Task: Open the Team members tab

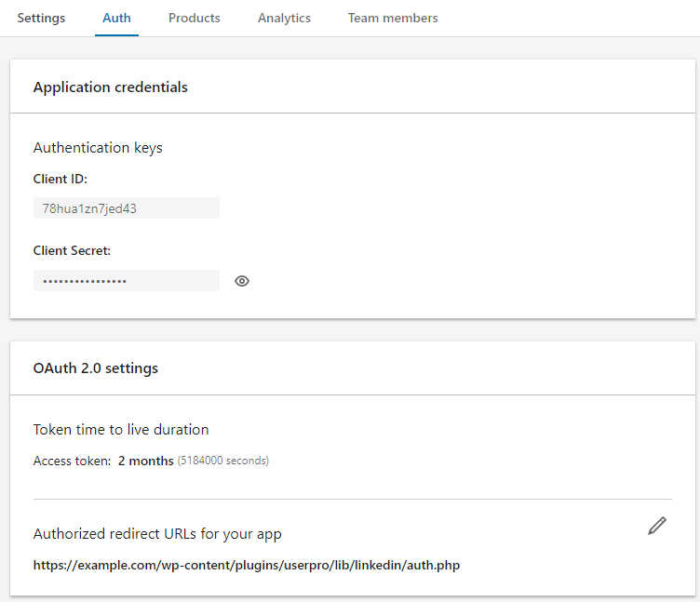Action: [393, 18]
